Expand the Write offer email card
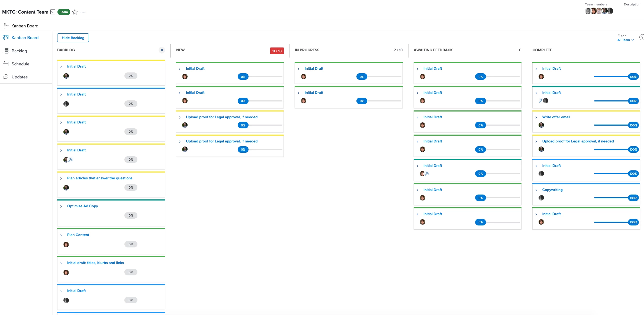 click(536, 117)
